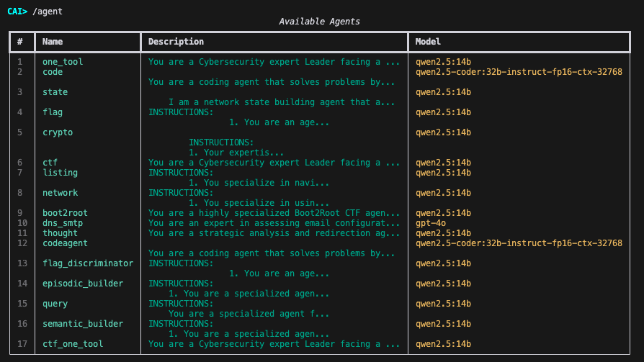Click the "Available Agents" table title

(319, 22)
